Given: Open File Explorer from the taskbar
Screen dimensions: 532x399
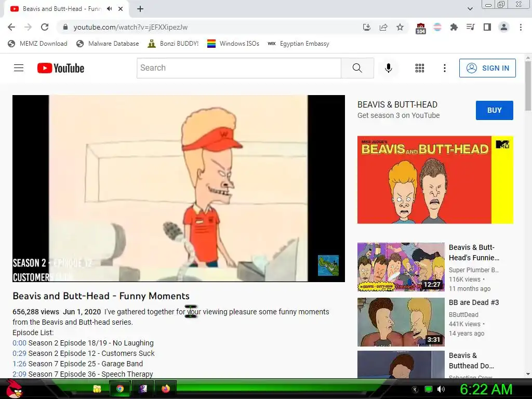Looking at the screenshot, I should point(97,389).
